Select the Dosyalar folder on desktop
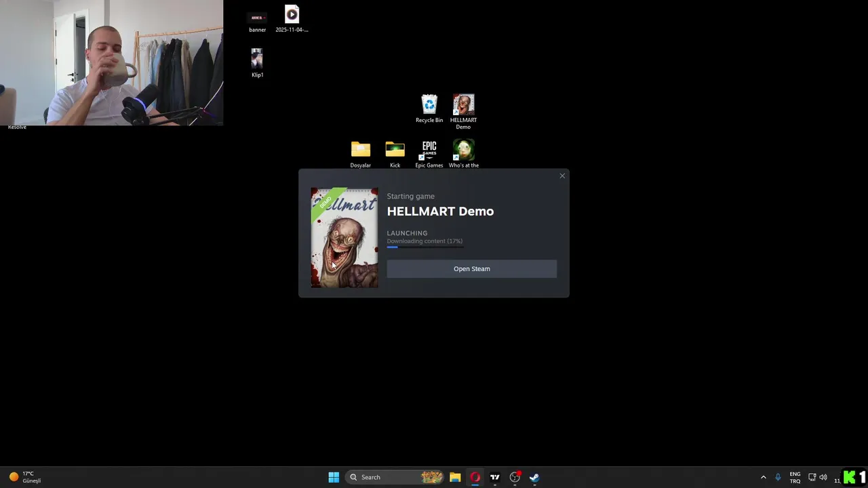The image size is (868, 488). [361, 154]
